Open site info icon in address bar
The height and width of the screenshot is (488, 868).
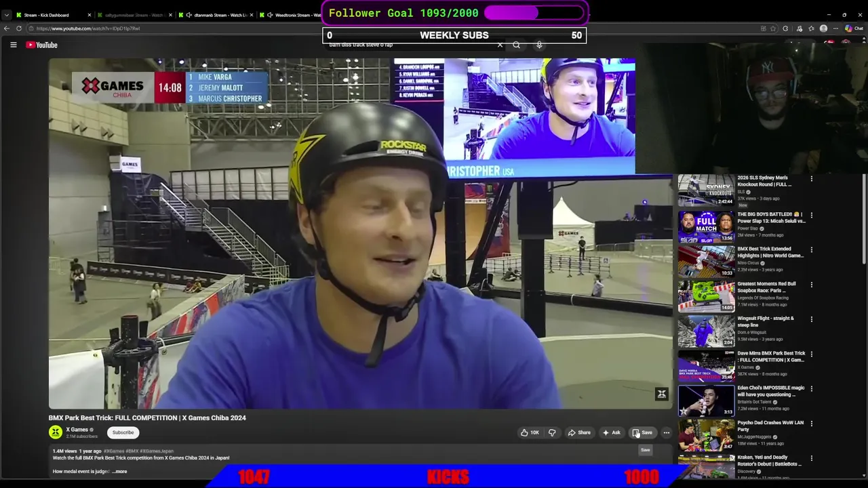click(31, 28)
